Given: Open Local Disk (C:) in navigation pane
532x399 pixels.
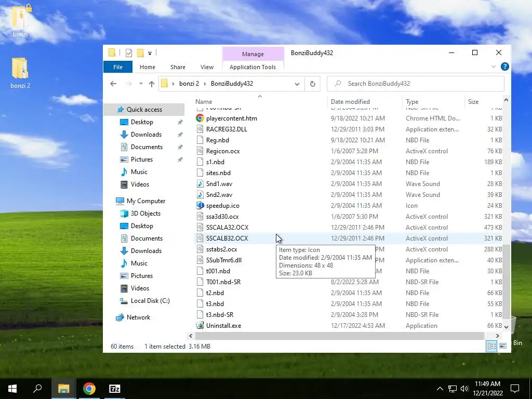Looking at the screenshot, I should [150, 301].
